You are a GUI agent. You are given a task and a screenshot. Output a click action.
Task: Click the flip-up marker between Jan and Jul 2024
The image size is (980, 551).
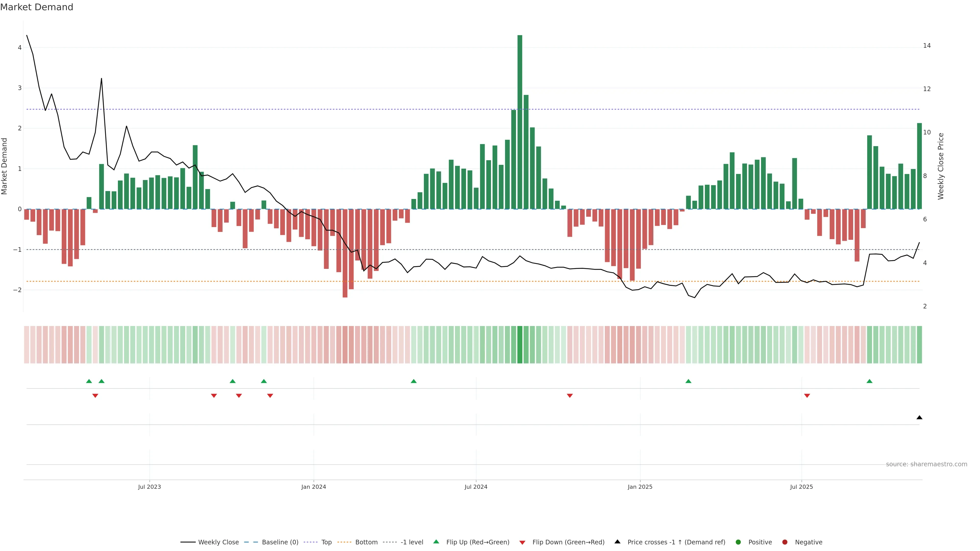413,381
